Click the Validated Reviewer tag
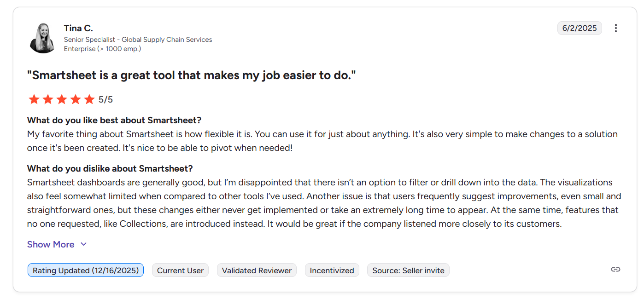 [257, 270]
